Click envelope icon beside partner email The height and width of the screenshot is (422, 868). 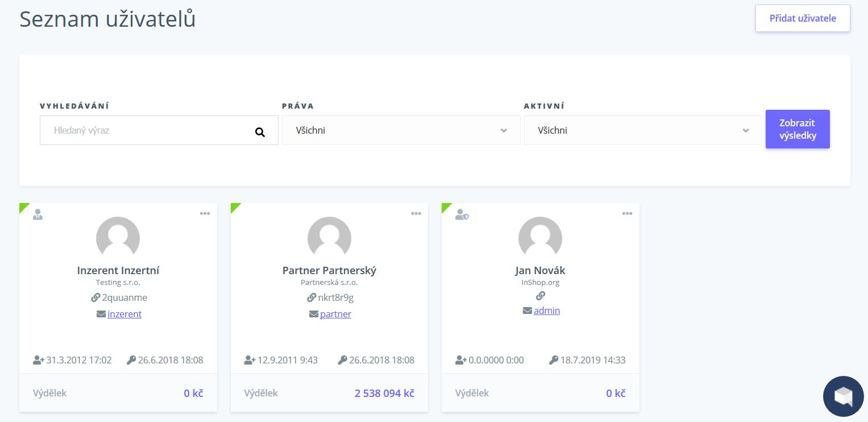(313, 314)
